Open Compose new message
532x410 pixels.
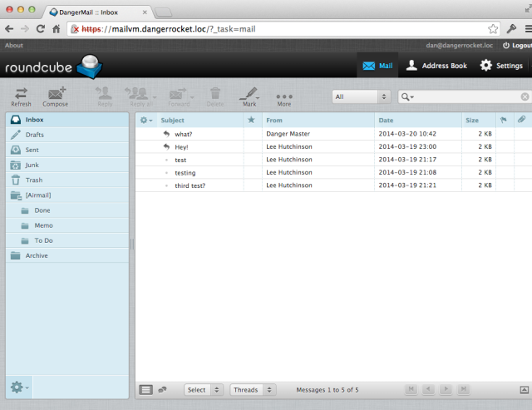tap(56, 97)
